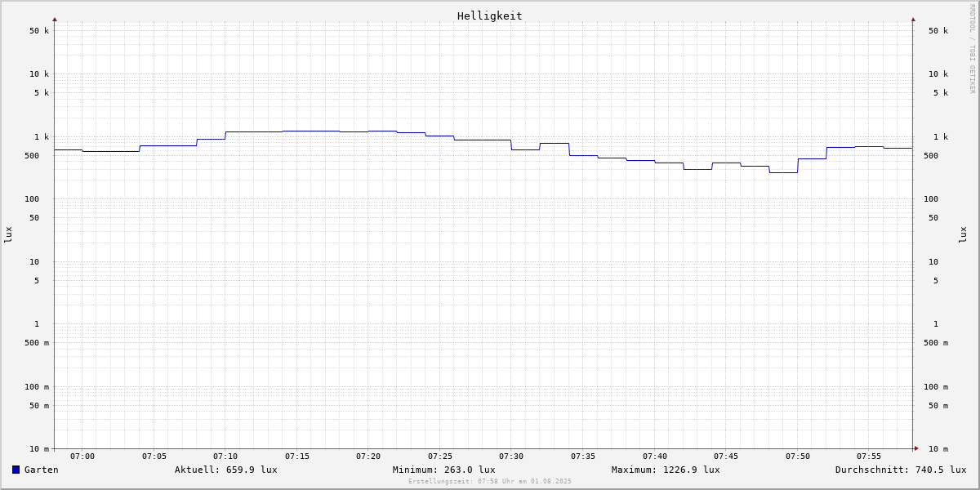Click the Minimum: 263.0 lux value
Screen dimensions: 980x490
tap(444, 470)
